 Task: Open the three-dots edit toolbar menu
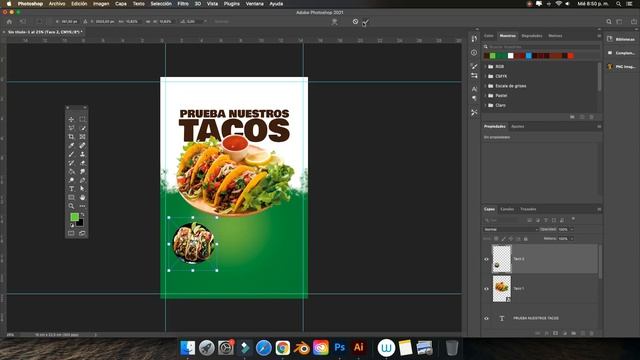pyautogui.click(x=82, y=206)
